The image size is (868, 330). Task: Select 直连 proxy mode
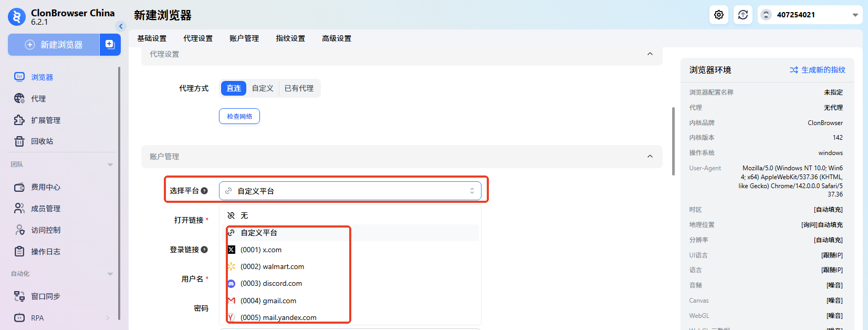[234, 88]
